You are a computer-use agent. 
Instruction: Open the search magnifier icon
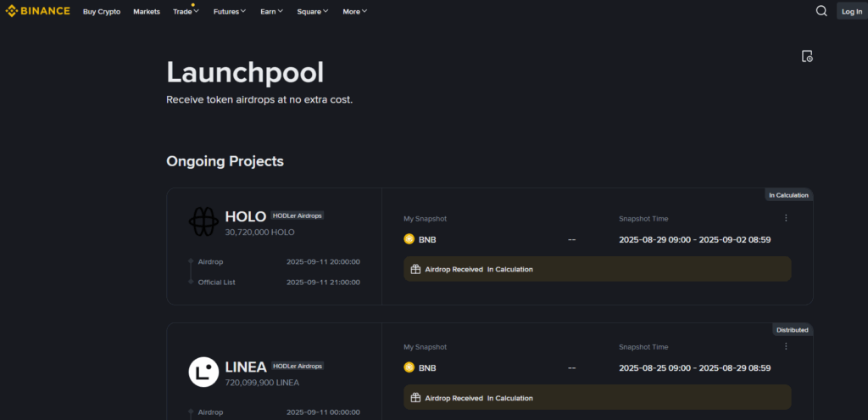click(x=821, y=11)
